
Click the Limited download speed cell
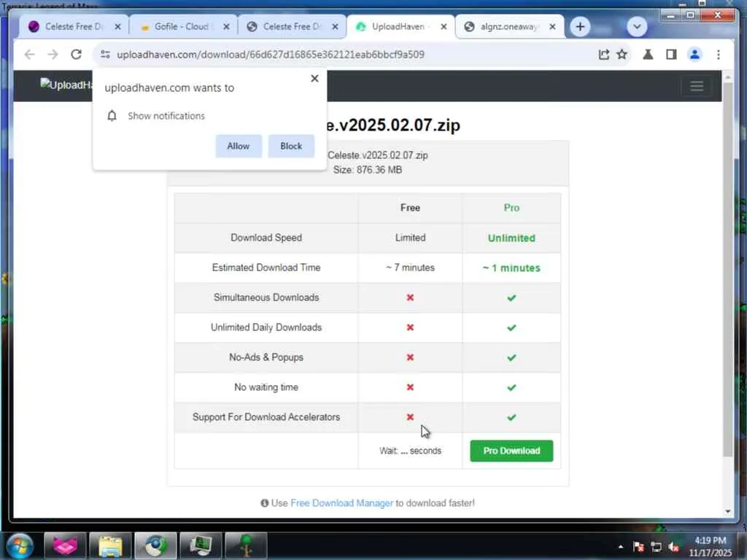point(410,238)
